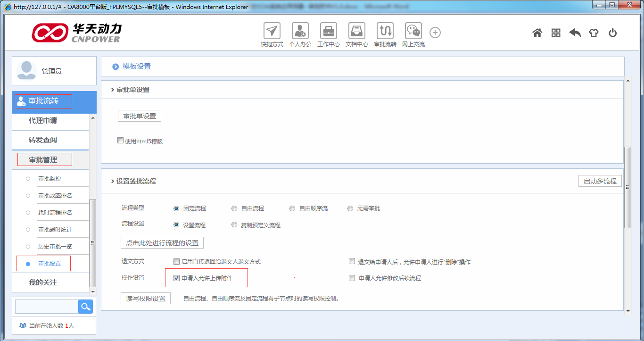
Task: Click the plus icon to add shortcut
Action: [x=435, y=33]
